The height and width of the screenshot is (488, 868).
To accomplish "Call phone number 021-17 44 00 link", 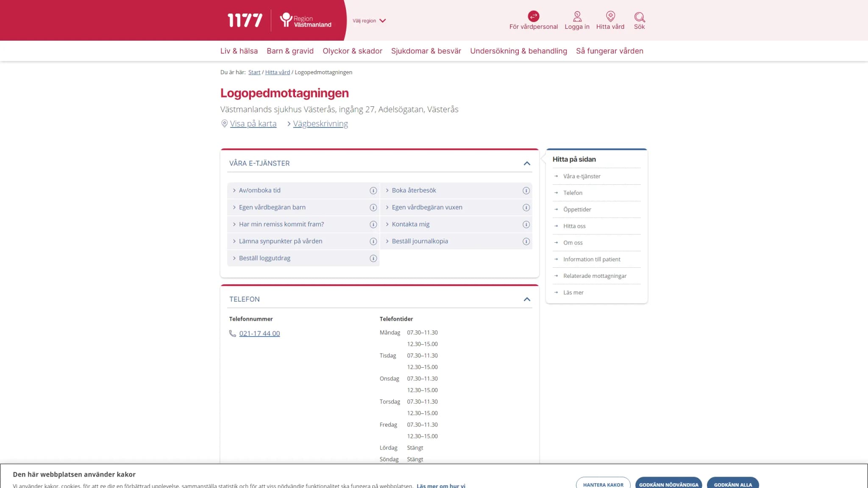I will tap(259, 333).
